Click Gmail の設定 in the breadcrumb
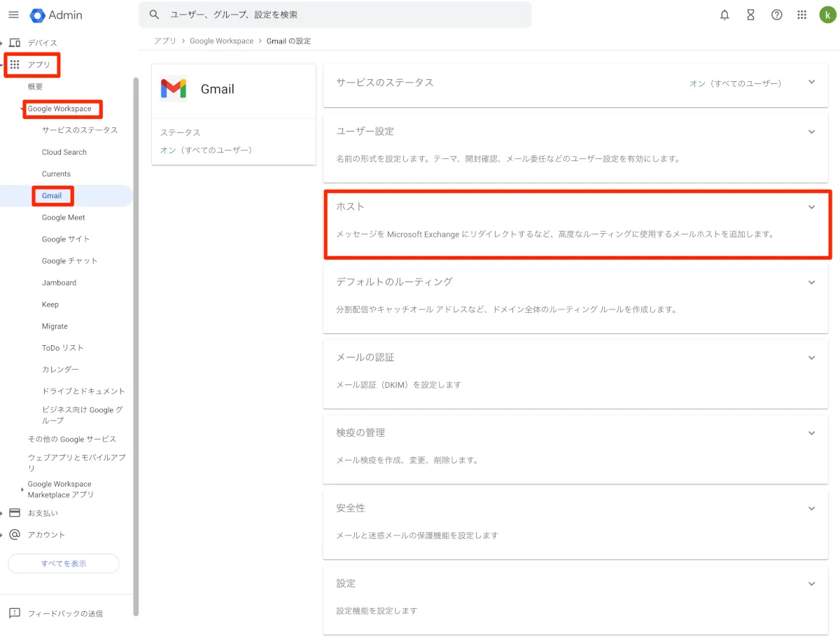This screenshot has height=637, width=840. click(289, 41)
